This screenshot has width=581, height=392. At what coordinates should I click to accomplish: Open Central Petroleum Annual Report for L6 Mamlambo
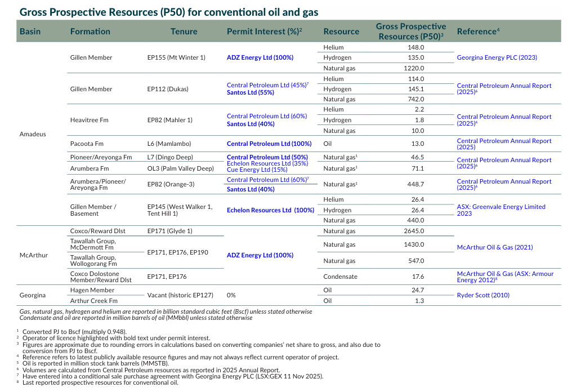pyautogui.click(x=504, y=144)
